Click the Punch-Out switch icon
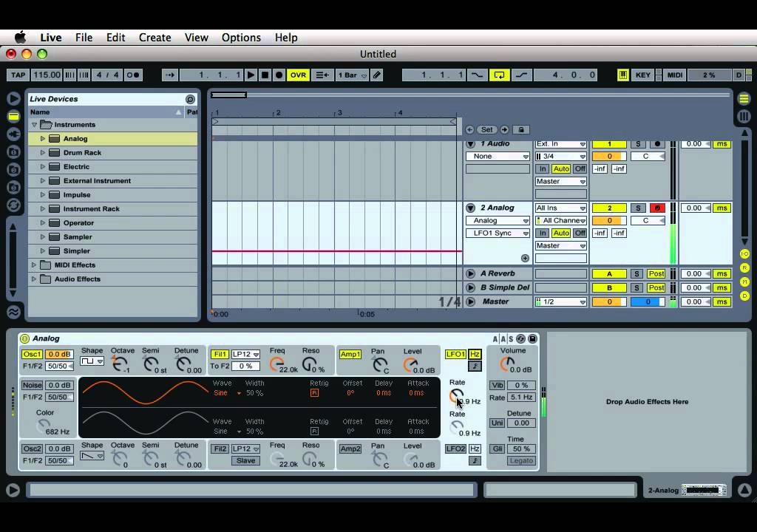 [x=521, y=75]
